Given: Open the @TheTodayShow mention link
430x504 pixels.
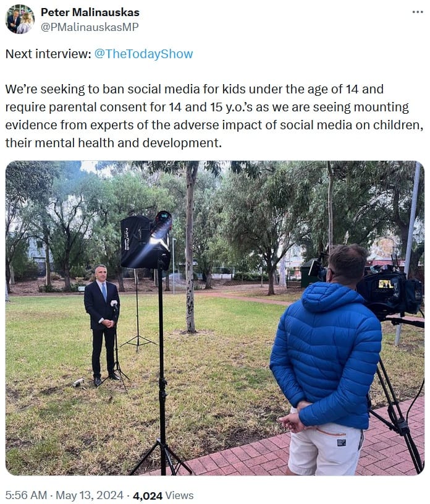Looking at the screenshot, I should pyautogui.click(x=143, y=54).
